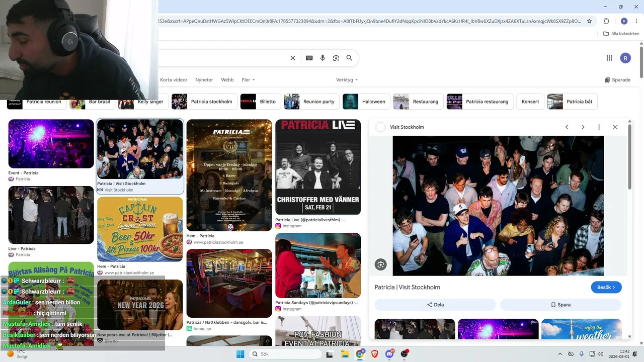
Task: Open the Live - Patricia image result
Action: point(51,215)
